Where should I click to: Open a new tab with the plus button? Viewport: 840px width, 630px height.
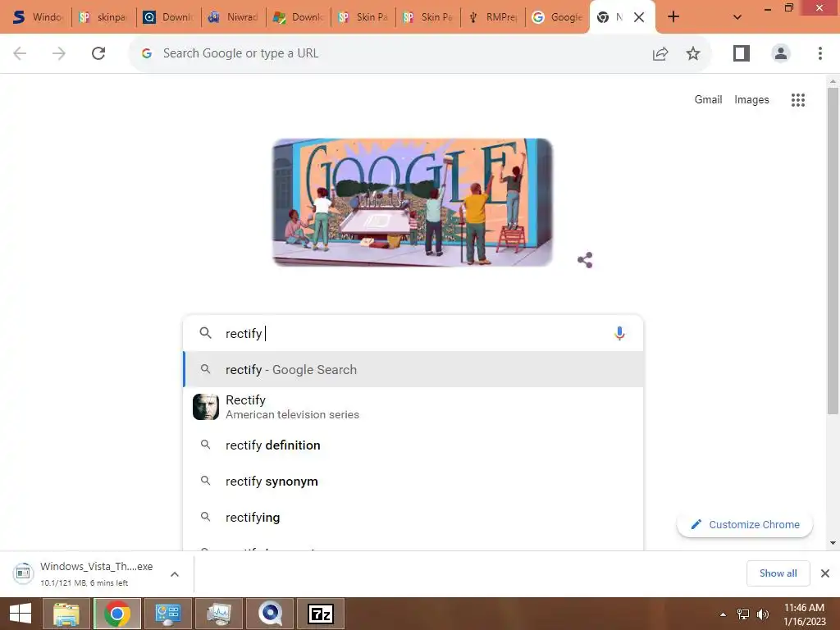[x=673, y=17]
